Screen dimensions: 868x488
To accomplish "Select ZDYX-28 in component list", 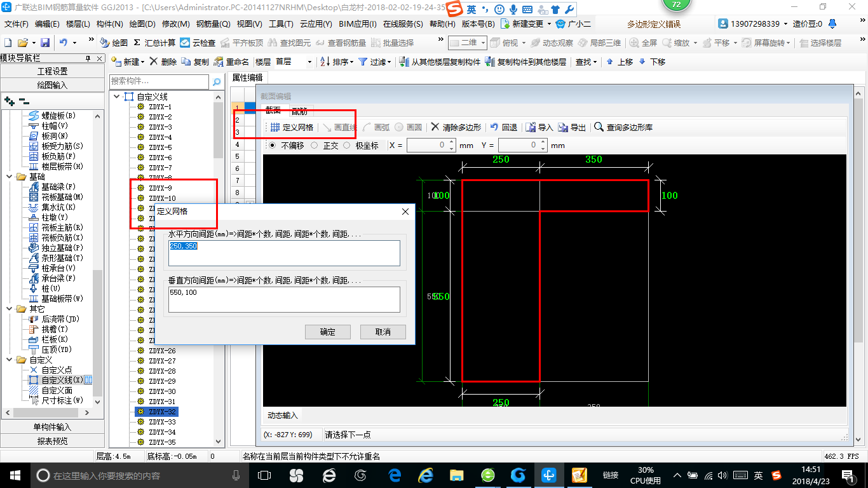I will click(x=162, y=371).
